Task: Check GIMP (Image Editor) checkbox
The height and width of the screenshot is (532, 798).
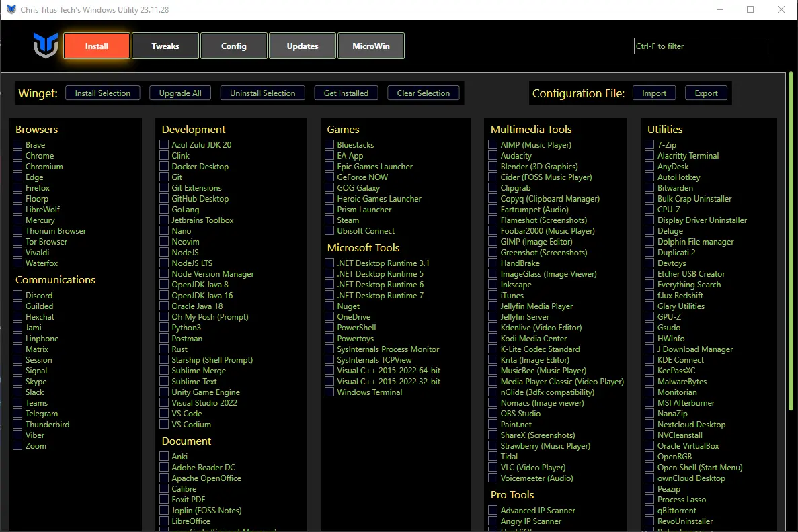Action: pos(493,242)
